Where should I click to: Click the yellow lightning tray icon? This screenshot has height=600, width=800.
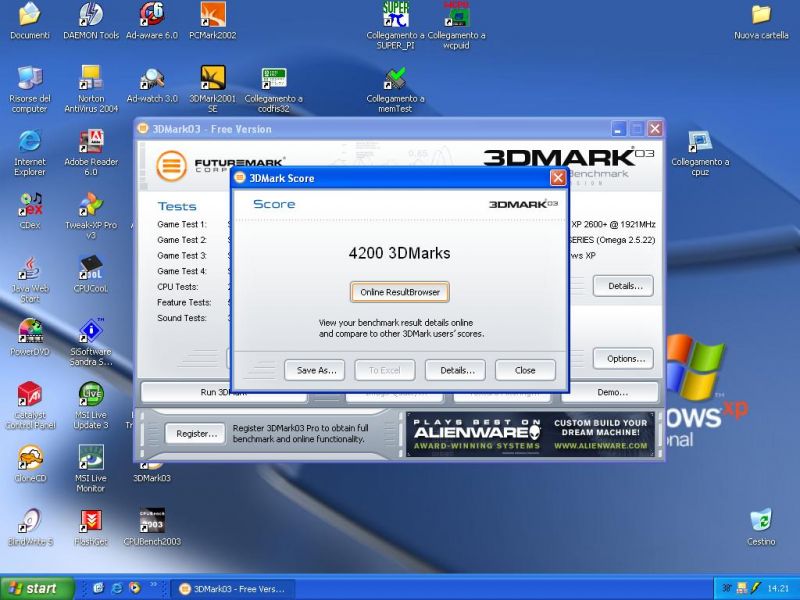click(755, 588)
